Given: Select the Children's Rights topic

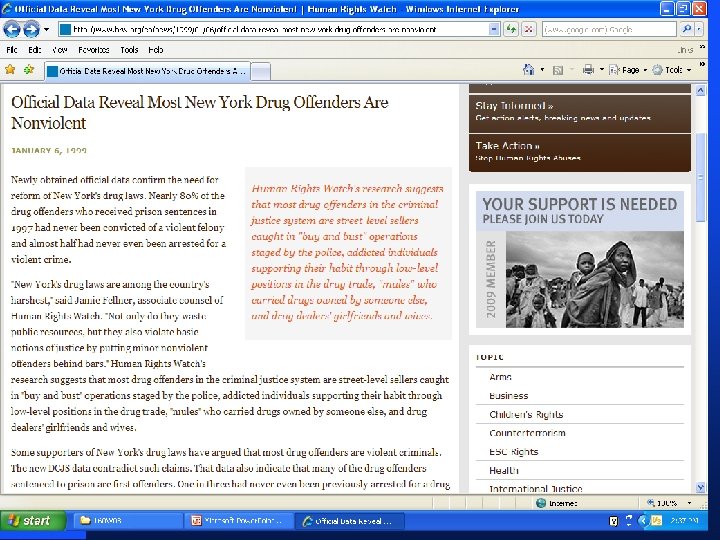Looking at the screenshot, I should tap(526, 415).
